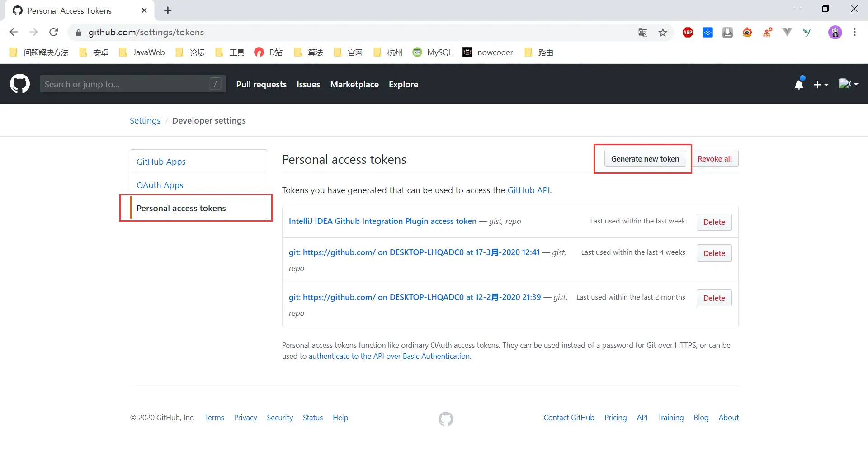Screen dimensions: 868x466
Task: Bookmark this page with the star icon
Action: [663, 33]
